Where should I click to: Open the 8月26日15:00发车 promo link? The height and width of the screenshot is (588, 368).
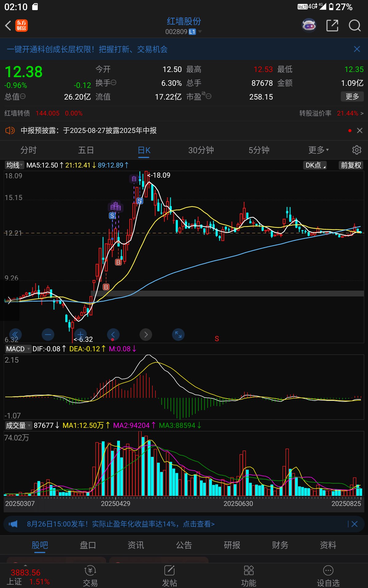coord(121,524)
